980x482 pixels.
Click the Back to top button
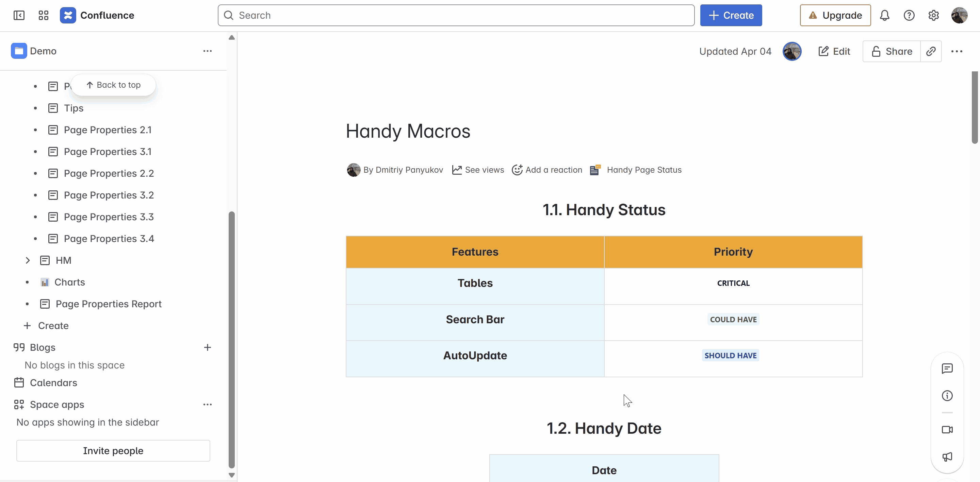point(113,85)
